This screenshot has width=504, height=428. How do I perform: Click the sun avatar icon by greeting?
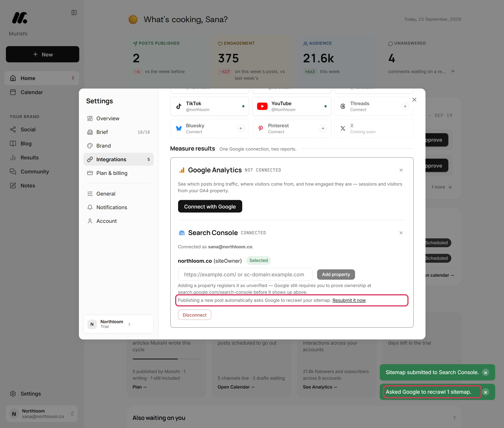tap(133, 19)
